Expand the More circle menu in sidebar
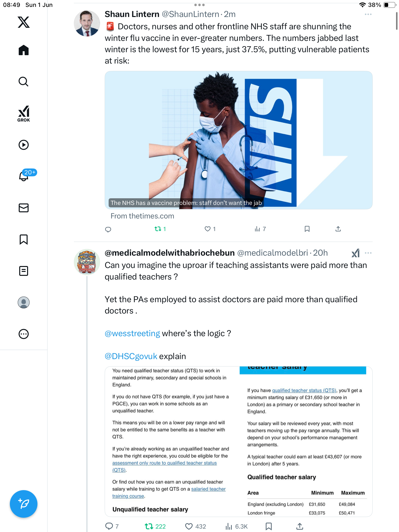399x532 pixels. coord(24,334)
